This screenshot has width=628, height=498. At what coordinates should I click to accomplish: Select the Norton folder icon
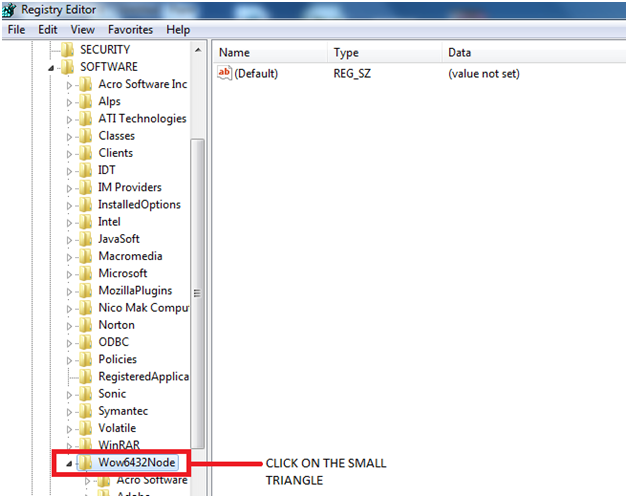[86, 325]
